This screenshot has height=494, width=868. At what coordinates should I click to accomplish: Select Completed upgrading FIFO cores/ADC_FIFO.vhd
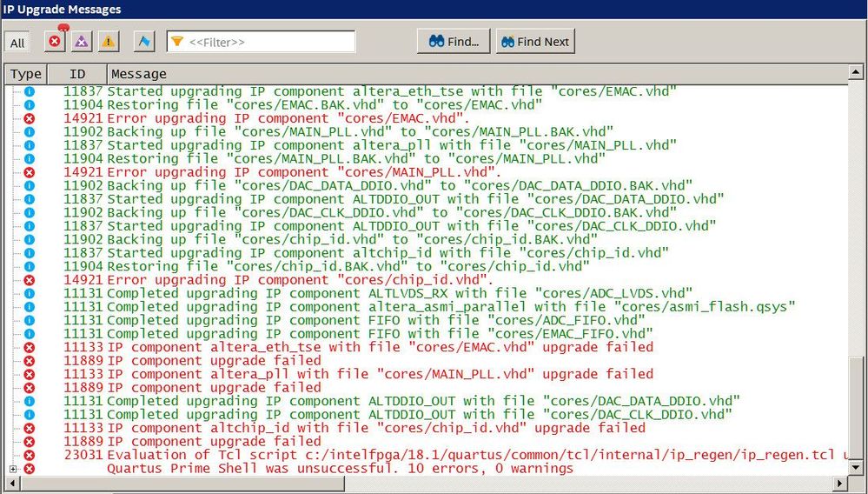coord(375,320)
